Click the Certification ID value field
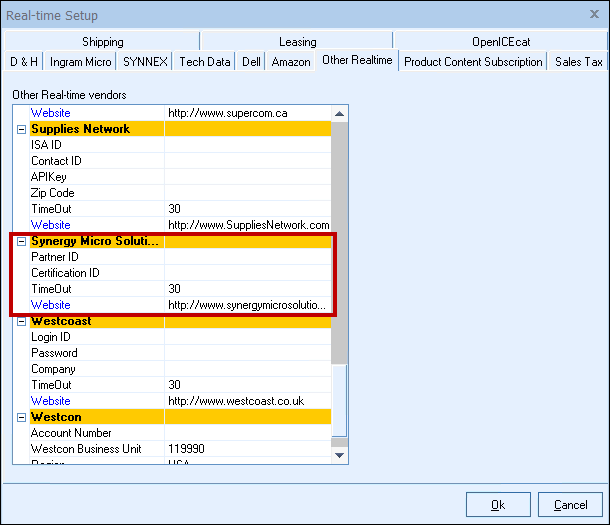610x525 pixels. point(248,273)
